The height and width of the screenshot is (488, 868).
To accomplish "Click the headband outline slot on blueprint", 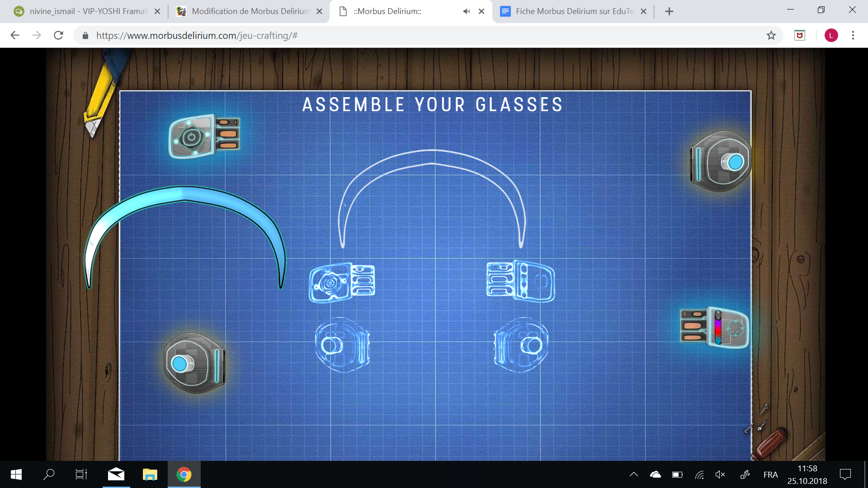I will coord(432,199).
